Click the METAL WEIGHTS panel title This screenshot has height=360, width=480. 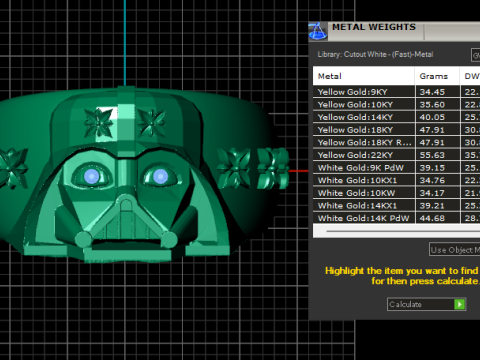pos(374,27)
